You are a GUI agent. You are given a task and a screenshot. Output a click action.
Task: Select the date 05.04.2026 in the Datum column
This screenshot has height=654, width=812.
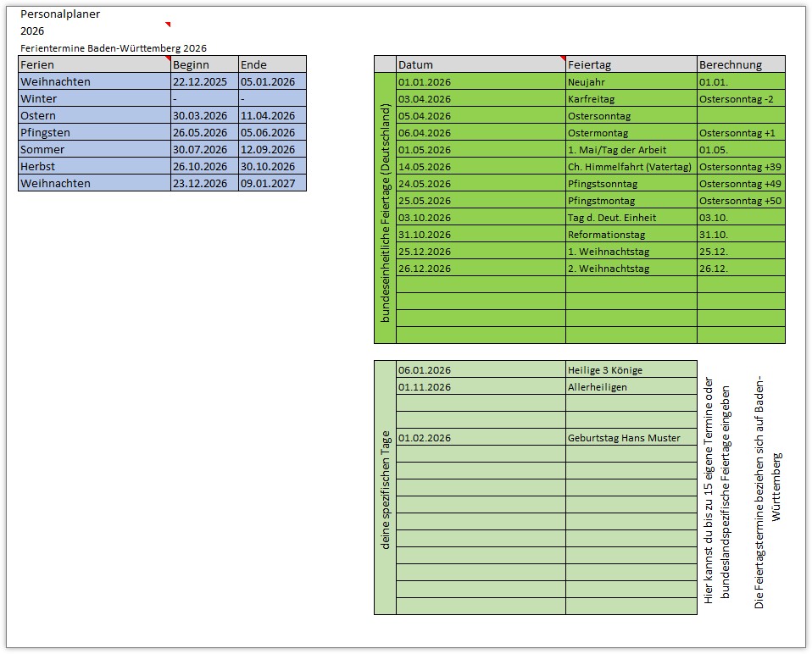tap(480, 115)
